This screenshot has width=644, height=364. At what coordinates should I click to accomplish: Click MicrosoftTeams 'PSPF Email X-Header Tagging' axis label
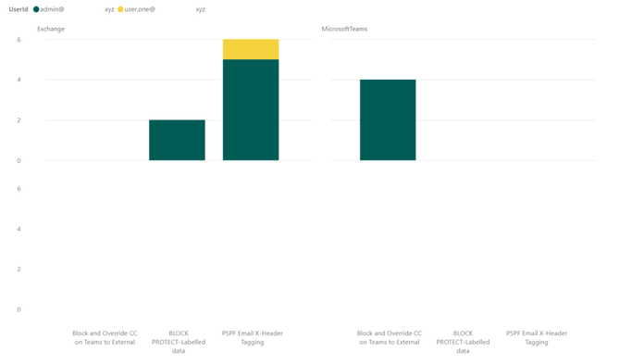[537, 338]
